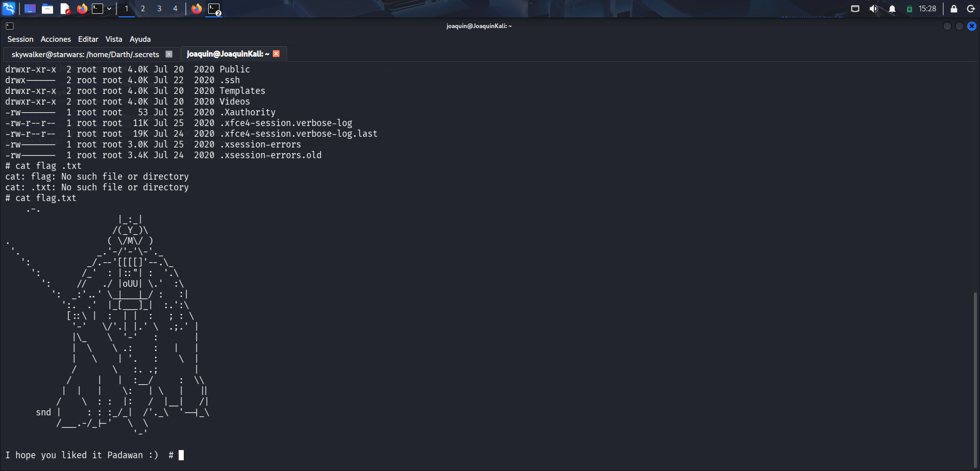Launch Firefox from the panel launcher

tap(82, 9)
